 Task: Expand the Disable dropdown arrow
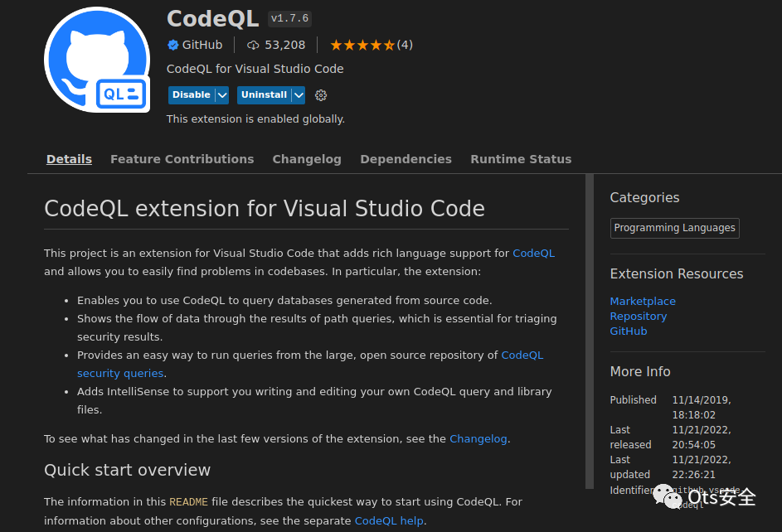point(221,95)
